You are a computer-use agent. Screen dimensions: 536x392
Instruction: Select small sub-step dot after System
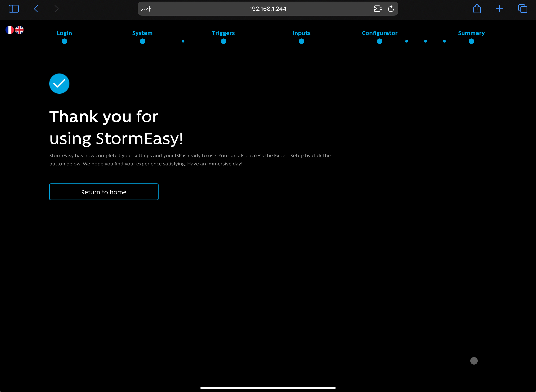183,41
